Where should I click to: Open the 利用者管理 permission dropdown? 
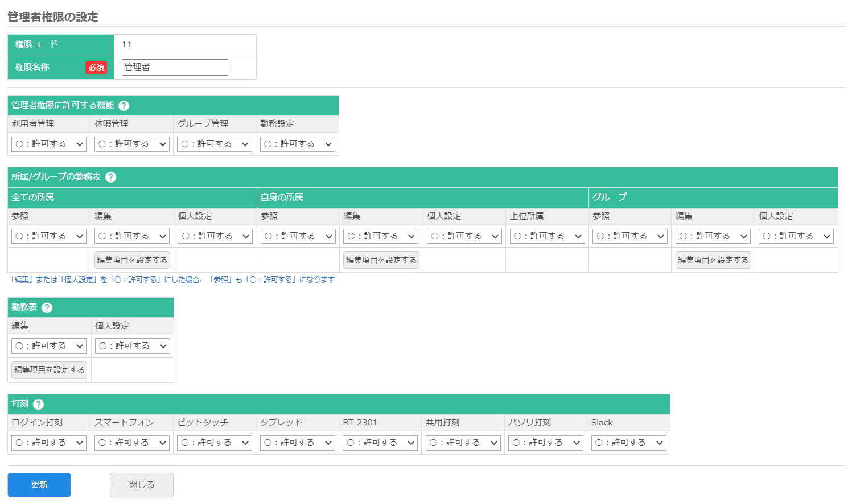[x=49, y=144]
